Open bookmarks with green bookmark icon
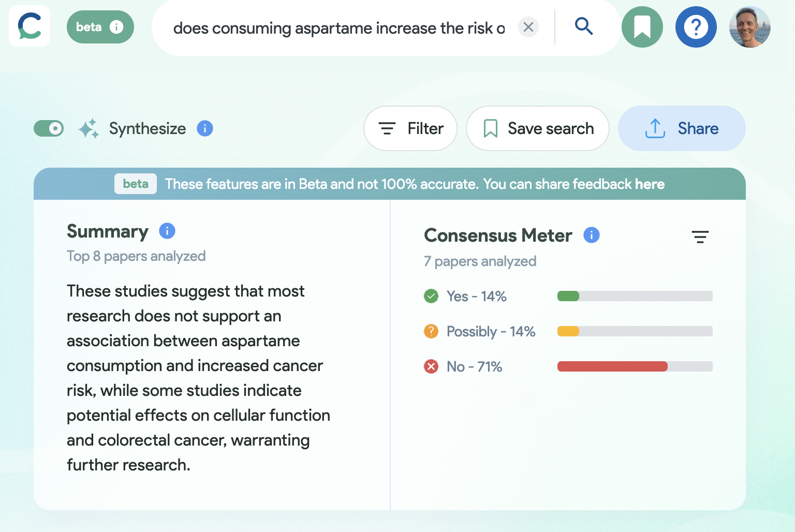This screenshot has height=532, width=795. pos(642,27)
